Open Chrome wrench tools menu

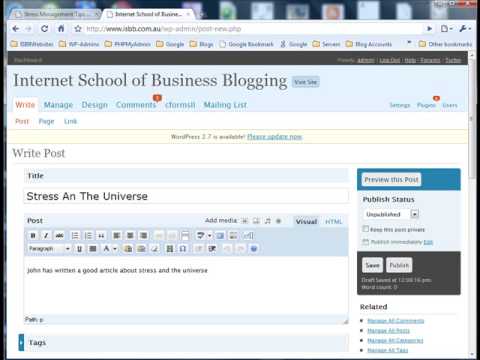point(465,29)
